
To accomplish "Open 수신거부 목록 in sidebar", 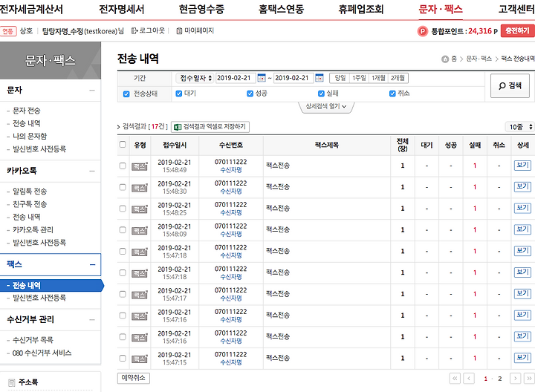I will (33, 340).
